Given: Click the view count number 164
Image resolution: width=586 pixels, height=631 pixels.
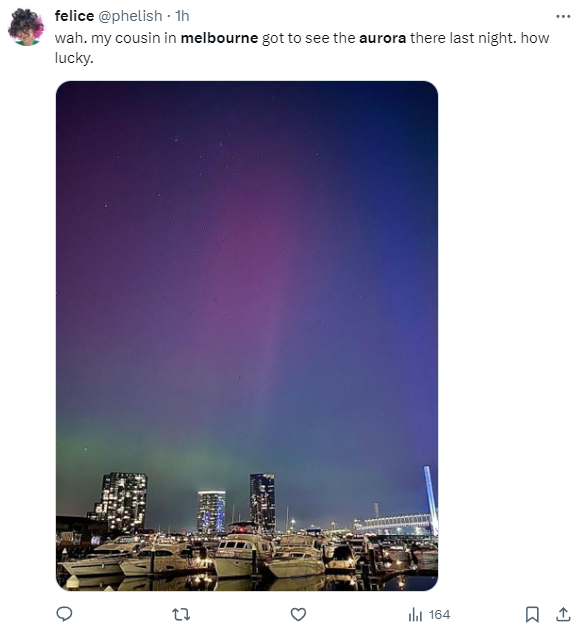Looking at the screenshot, I should (439, 615).
